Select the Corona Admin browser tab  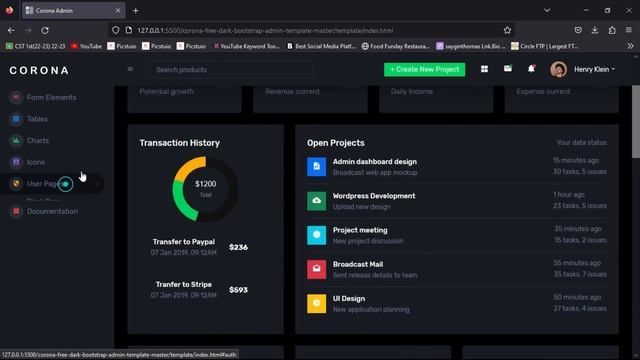(x=73, y=11)
